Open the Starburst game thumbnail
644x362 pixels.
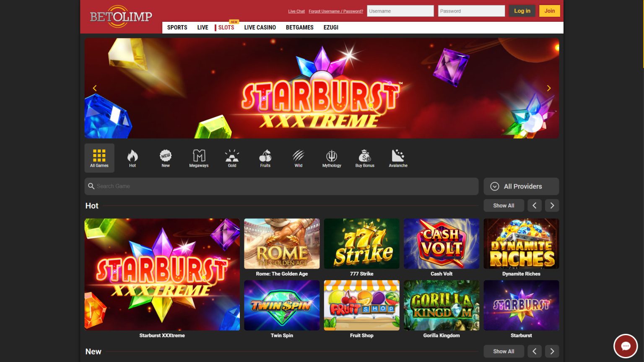[x=521, y=305]
